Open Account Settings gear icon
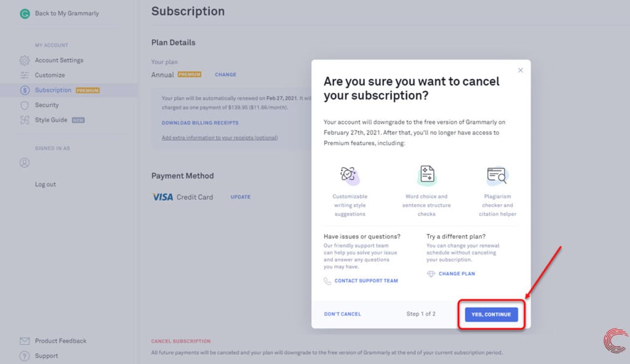The height and width of the screenshot is (364, 630). pyautogui.click(x=25, y=60)
